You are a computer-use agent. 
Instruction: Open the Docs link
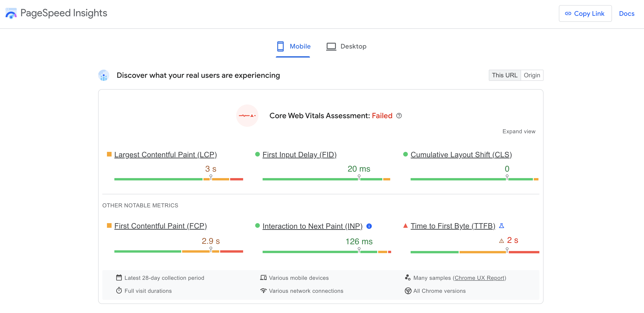(x=627, y=13)
